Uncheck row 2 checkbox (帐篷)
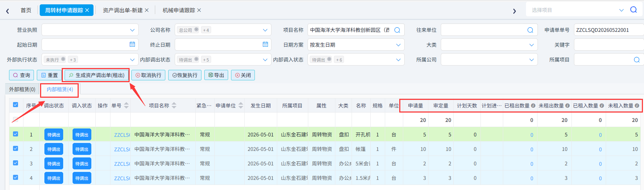The height and width of the screenshot is (190, 644). 16,148
